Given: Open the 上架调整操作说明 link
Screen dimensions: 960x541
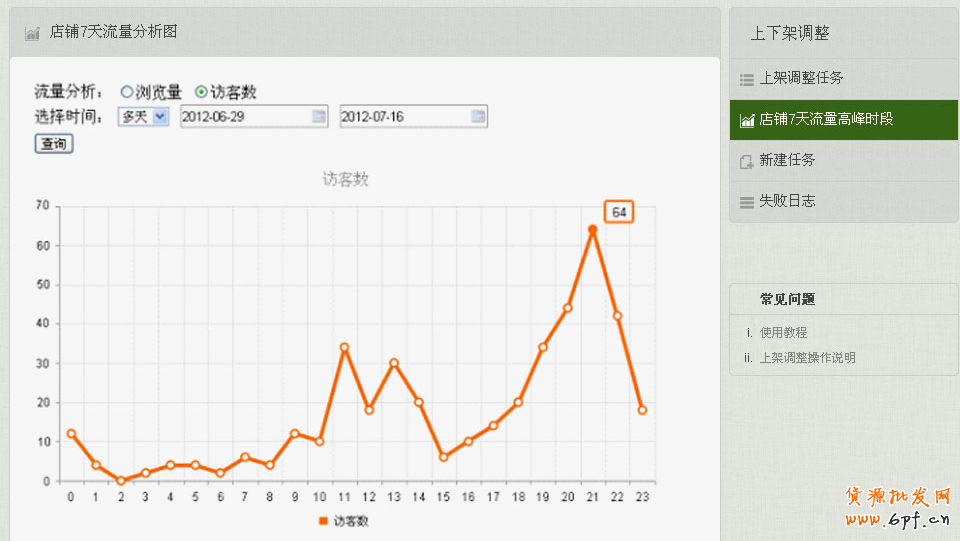Looking at the screenshot, I should pyautogui.click(x=807, y=358).
